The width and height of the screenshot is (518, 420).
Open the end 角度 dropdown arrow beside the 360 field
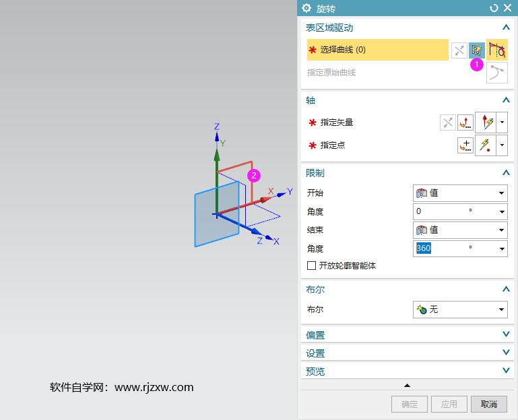(x=502, y=248)
